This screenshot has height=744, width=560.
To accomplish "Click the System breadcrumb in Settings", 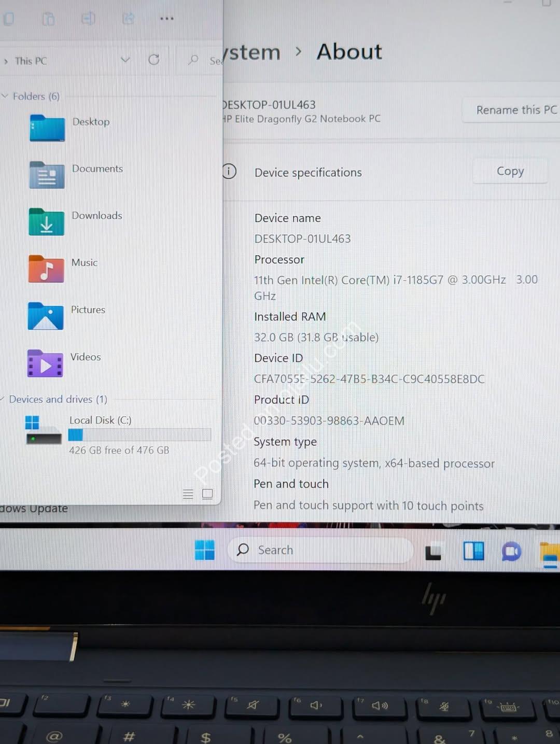I will (x=251, y=52).
